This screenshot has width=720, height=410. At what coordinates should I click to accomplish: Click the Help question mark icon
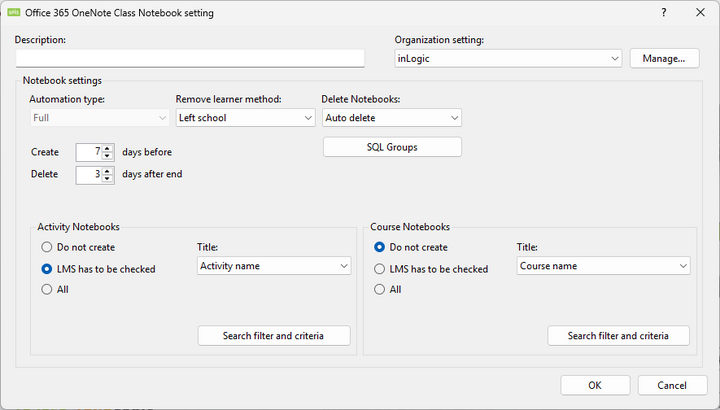(x=664, y=12)
